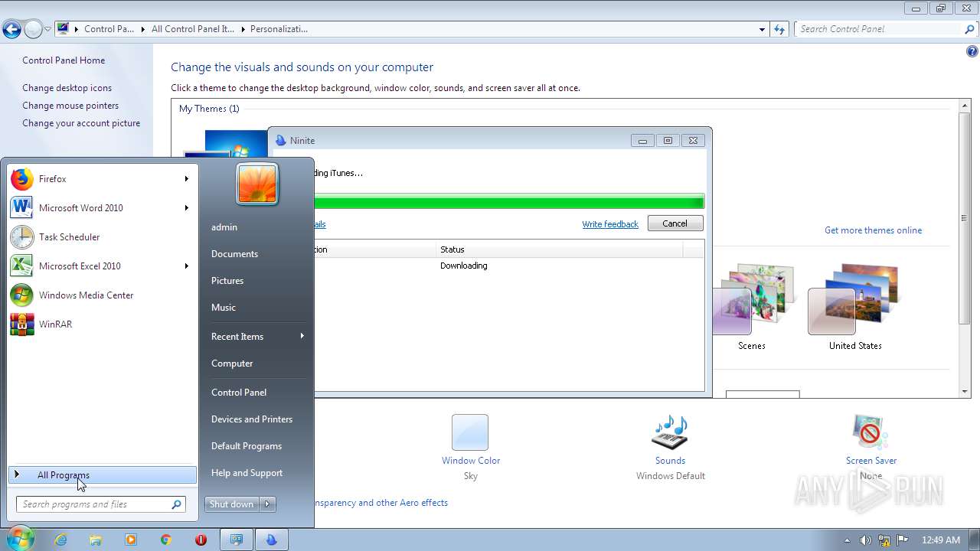Click Change mouse pointers link
The width and height of the screenshot is (980, 551).
[x=70, y=106]
